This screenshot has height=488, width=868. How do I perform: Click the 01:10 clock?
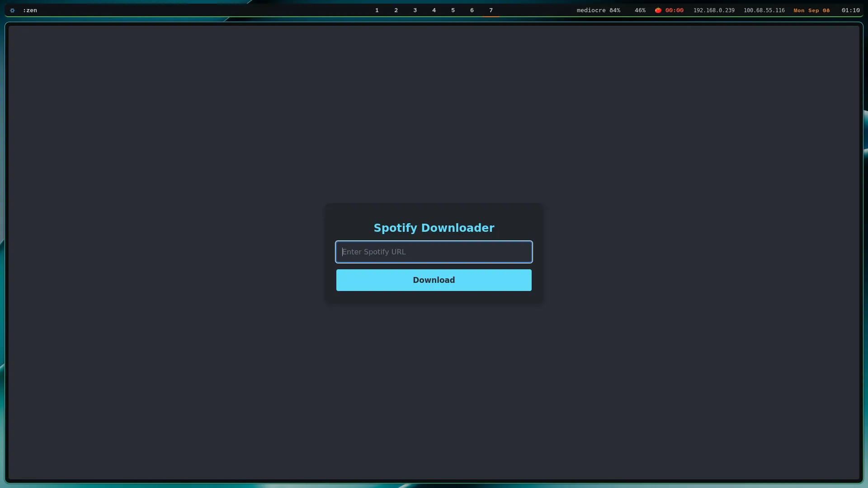850,10
